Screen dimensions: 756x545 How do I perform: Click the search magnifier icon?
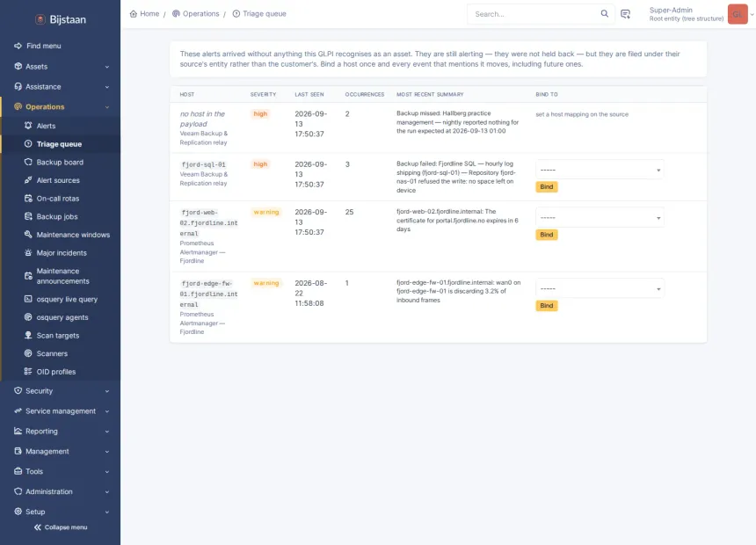coord(604,13)
